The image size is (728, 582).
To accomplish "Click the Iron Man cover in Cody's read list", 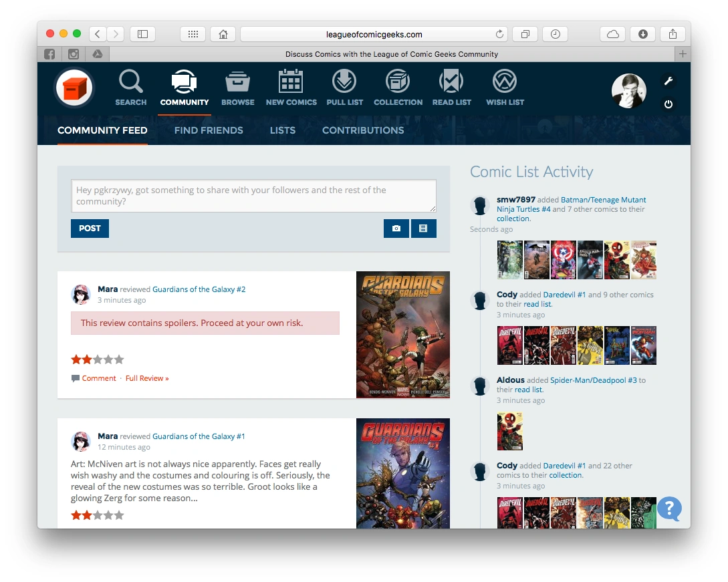I will tap(644, 345).
